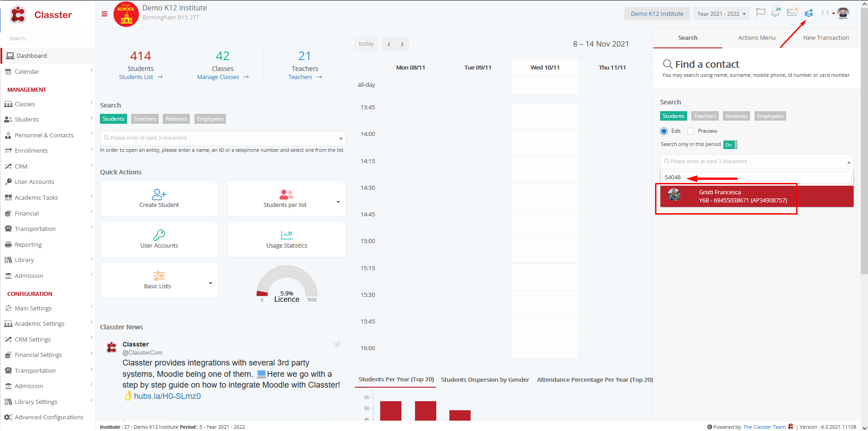Screen dimensions: 868x431
Task: Click the flag icon in header
Action: pos(761,13)
